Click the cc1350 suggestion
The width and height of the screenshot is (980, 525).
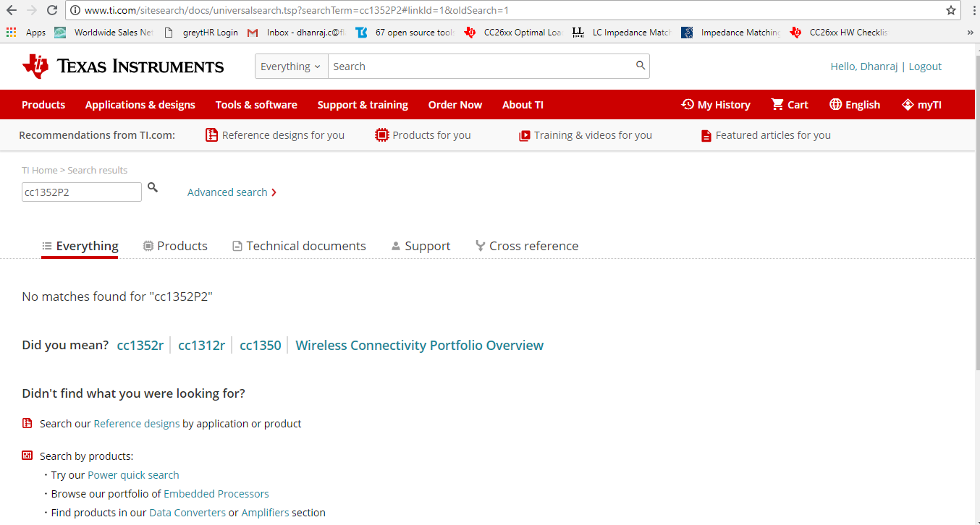(x=261, y=345)
